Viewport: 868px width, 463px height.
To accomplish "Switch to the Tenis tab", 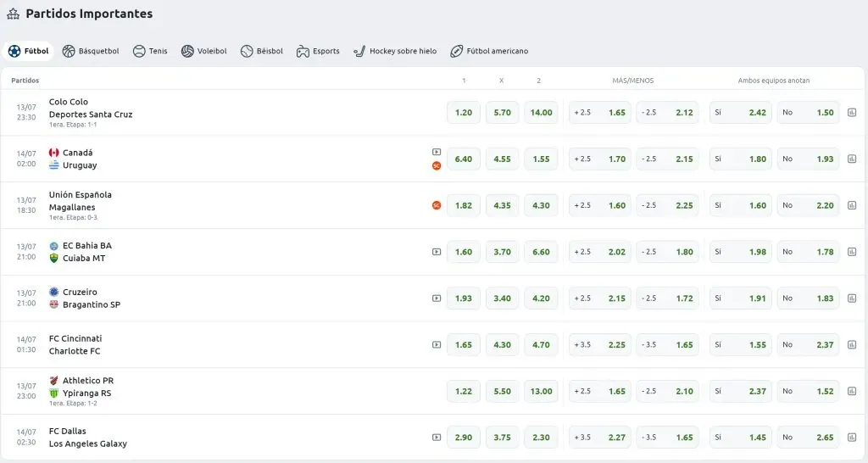I will click(x=150, y=51).
